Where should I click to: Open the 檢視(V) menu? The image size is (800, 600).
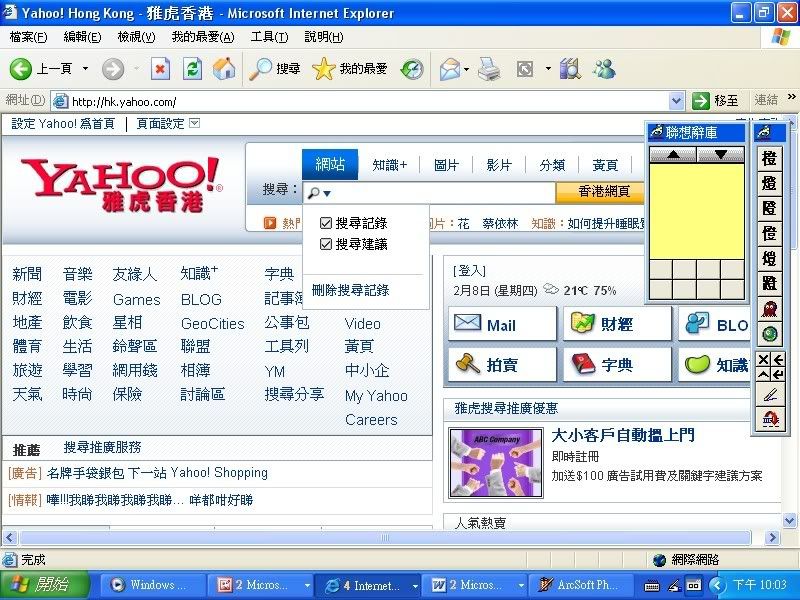coord(136,37)
